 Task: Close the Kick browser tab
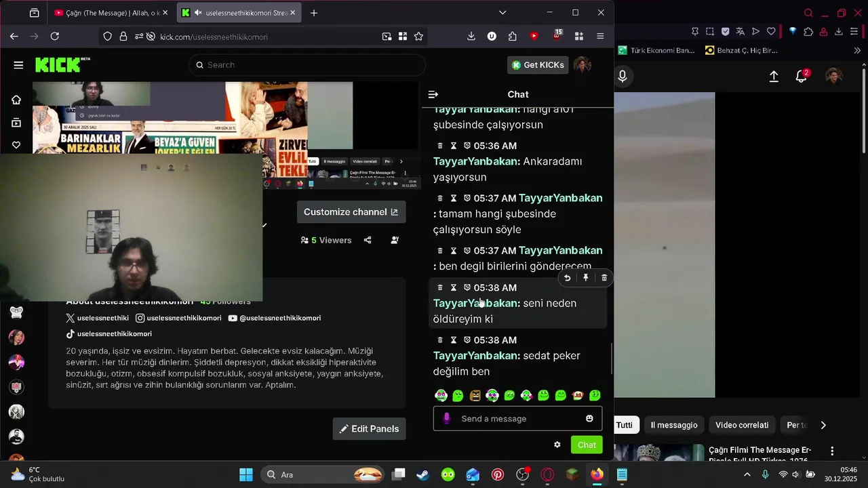292,13
